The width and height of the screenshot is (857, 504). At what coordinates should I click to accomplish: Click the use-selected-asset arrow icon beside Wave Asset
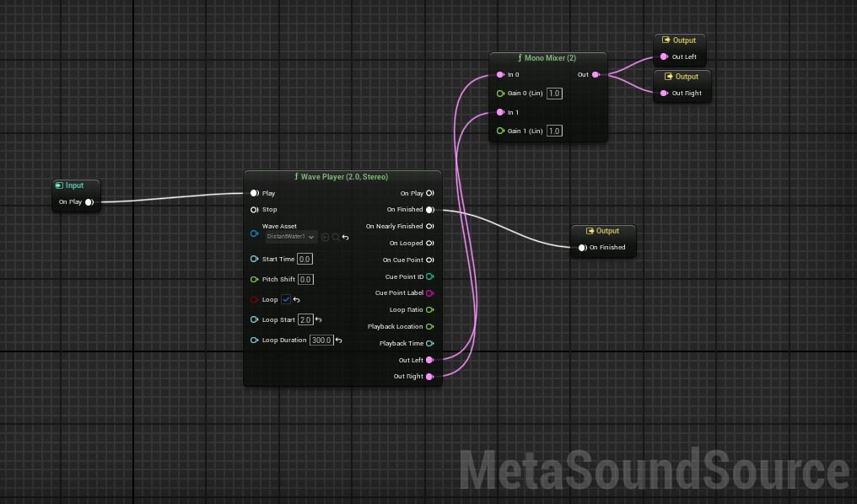point(326,237)
